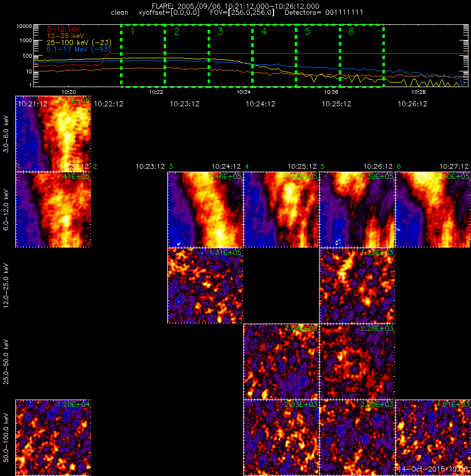
Task: Click the 'clean' algorithm label
Action: (x=120, y=13)
